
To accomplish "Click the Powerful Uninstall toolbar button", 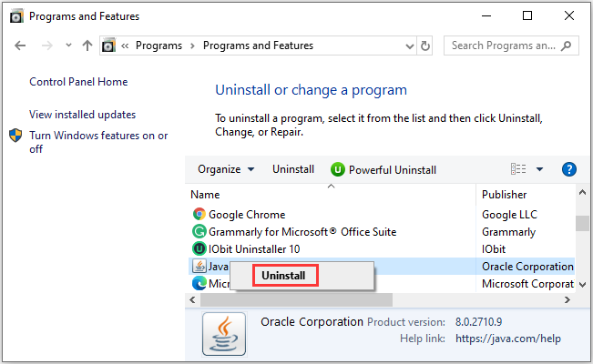I will pos(383,169).
